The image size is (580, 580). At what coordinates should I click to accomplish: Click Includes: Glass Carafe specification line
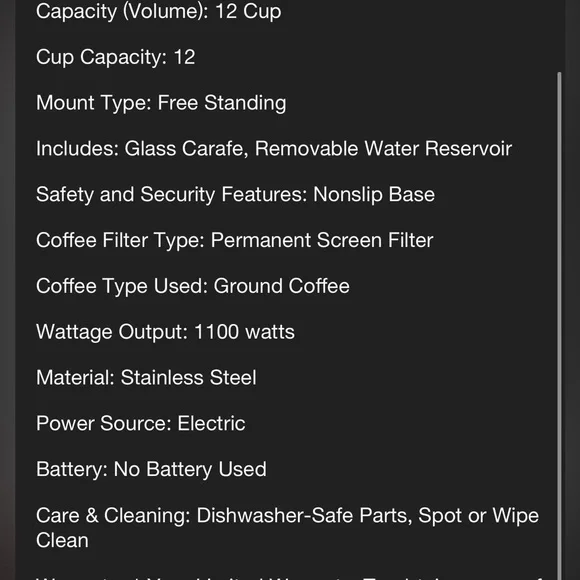pyautogui.click(x=274, y=149)
